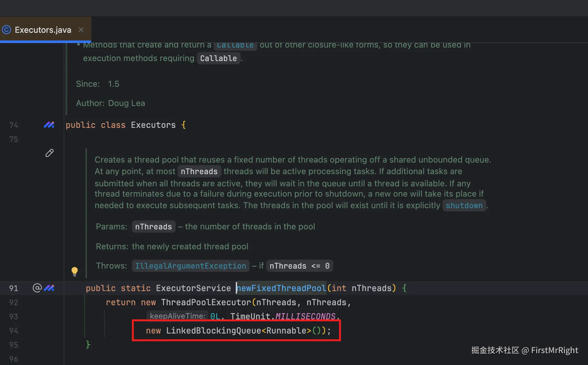
Task: Click the keepAliveTime parameter inlay hint
Action: pos(177,316)
